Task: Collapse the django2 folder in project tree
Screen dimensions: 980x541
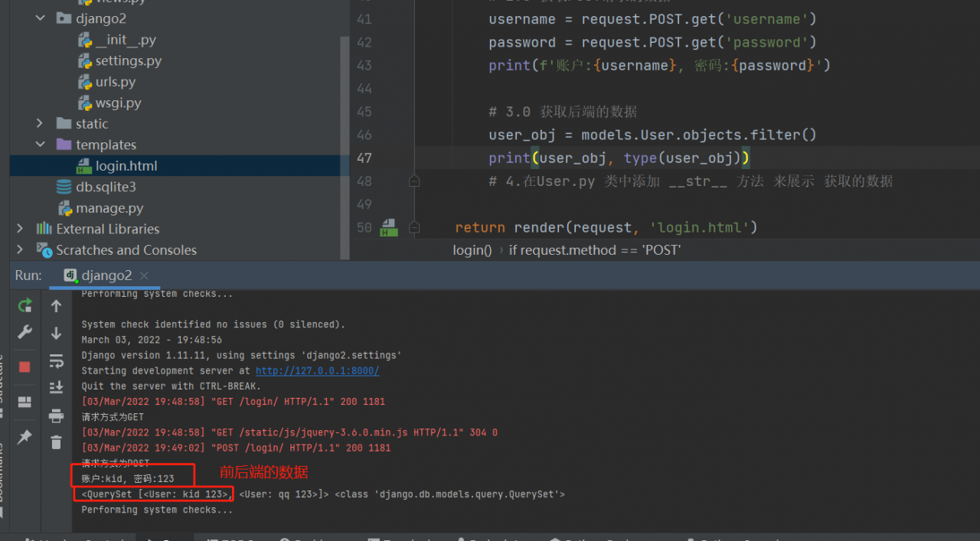Action: [41, 18]
